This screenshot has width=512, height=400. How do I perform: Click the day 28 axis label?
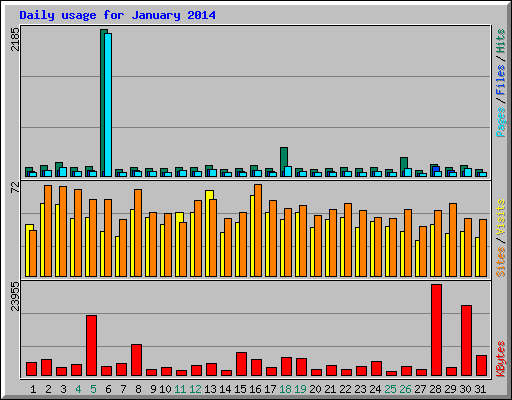tap(435, 389)
